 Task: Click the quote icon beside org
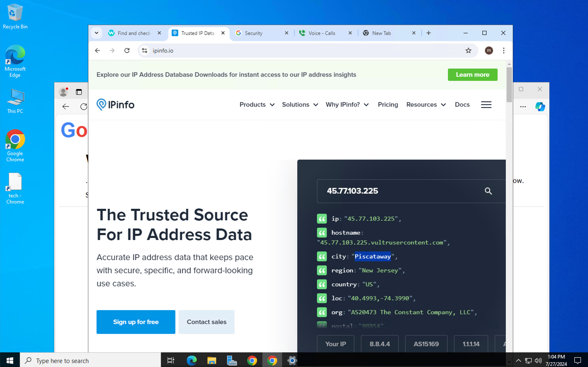click(322, 312)
